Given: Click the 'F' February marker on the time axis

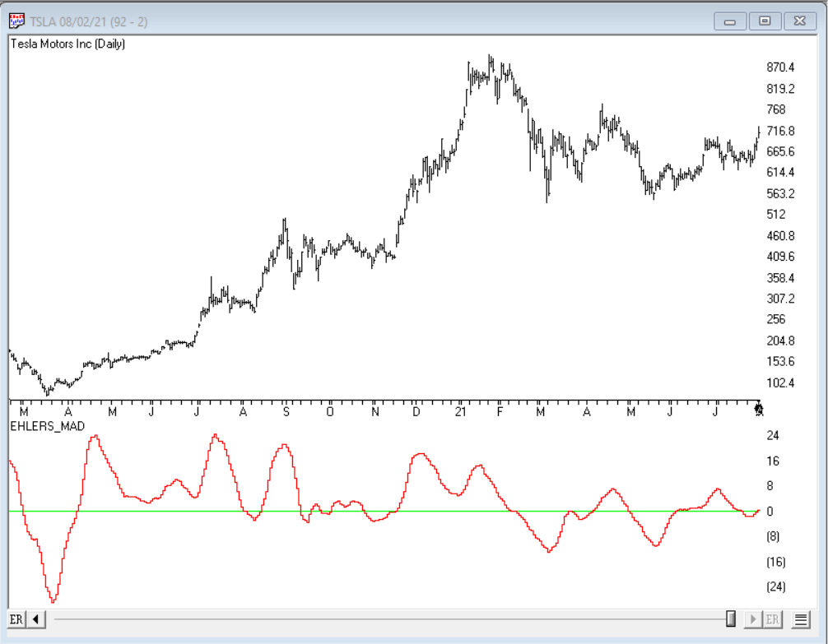Looking at the screenshot, I should click(500, 412).
